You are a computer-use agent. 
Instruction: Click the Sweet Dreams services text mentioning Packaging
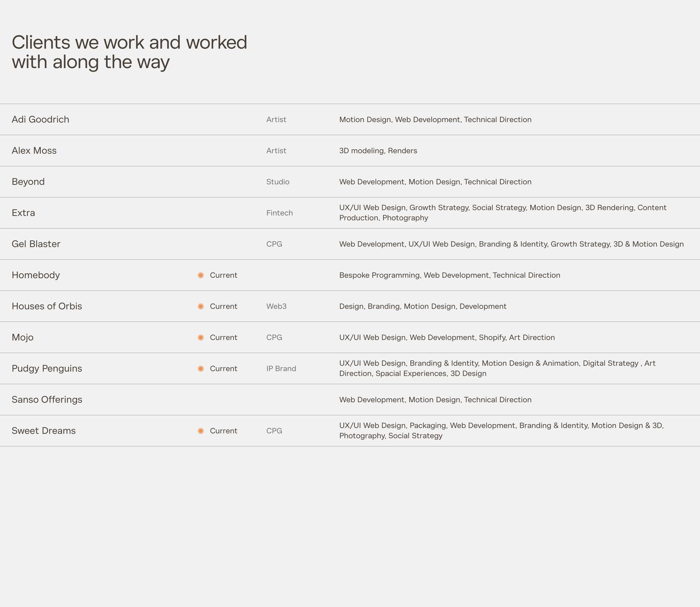[502, 430]
